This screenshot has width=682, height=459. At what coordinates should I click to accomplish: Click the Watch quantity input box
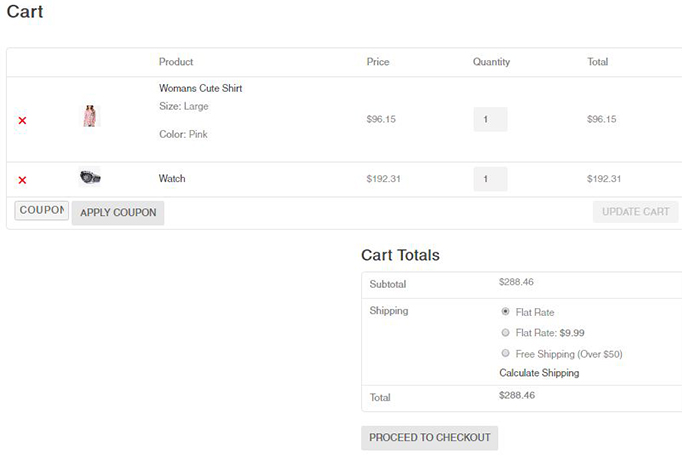pos(489,179)
